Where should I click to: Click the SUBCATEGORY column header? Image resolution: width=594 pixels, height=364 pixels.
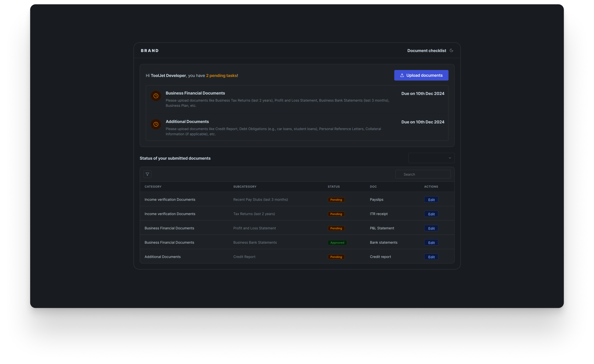pyautogui.click(x=245, y=187)
